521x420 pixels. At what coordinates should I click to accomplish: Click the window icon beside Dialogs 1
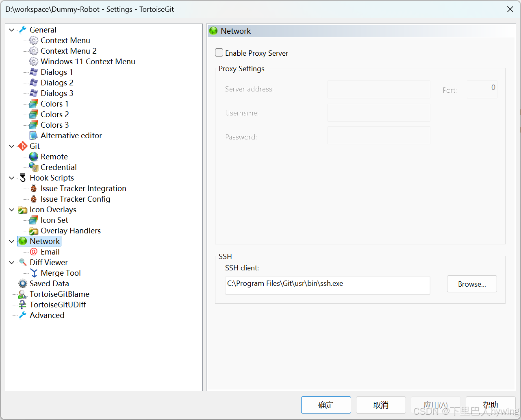34,72
